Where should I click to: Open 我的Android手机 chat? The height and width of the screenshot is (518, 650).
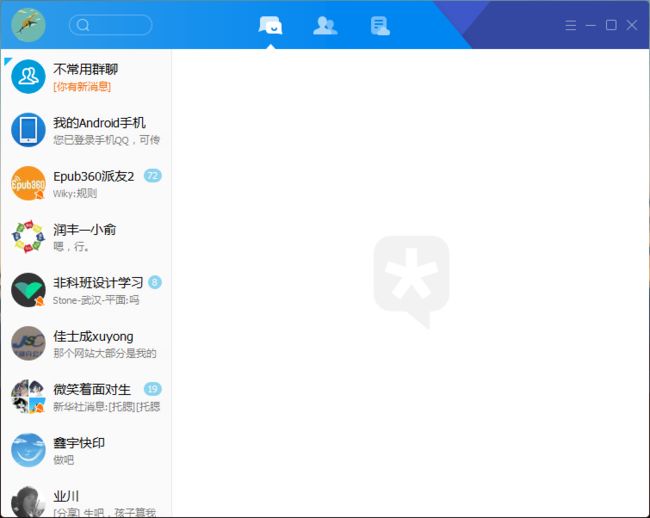click(x=86, y=130)
